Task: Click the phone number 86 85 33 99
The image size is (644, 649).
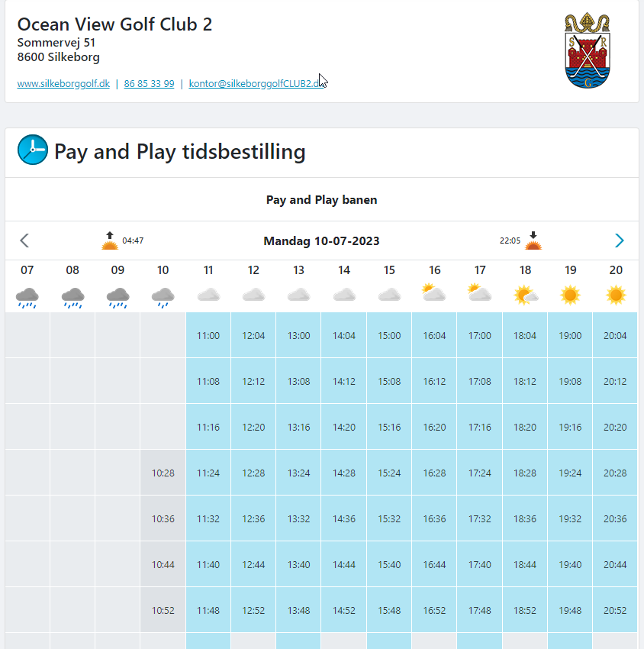Action: pos(149,84)
